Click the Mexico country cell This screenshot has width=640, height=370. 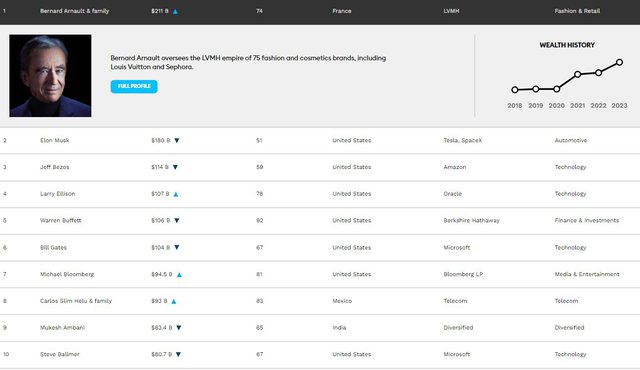tap(342, 301)
